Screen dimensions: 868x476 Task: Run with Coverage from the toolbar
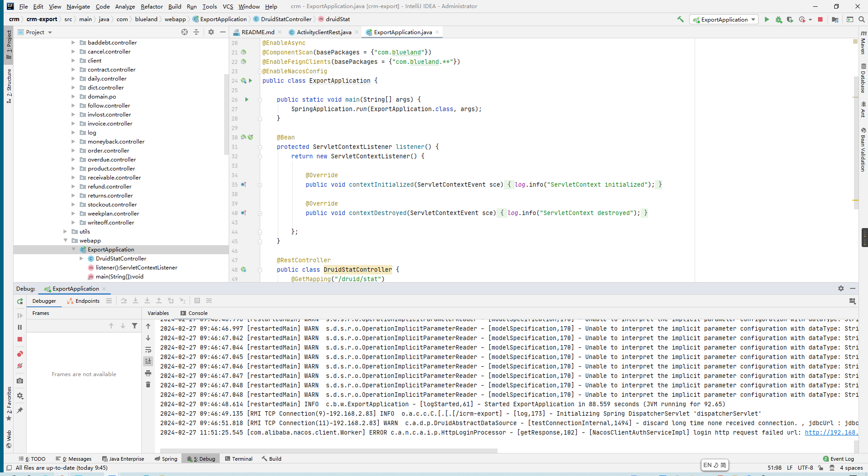790,20
